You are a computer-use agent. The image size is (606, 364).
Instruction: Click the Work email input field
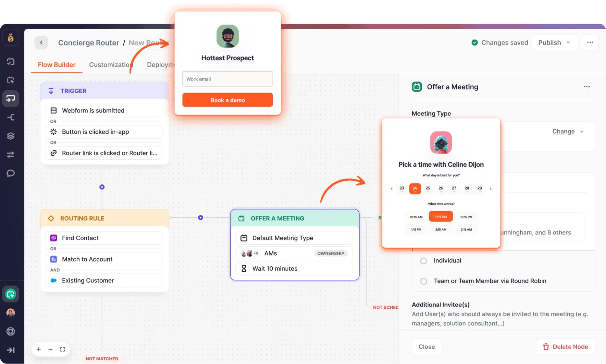point(227,79)
